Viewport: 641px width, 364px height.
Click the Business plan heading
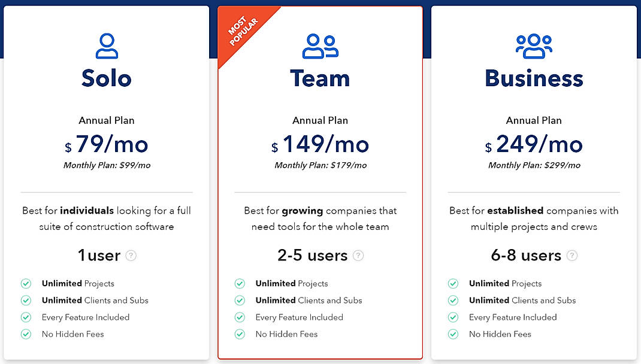534,78
